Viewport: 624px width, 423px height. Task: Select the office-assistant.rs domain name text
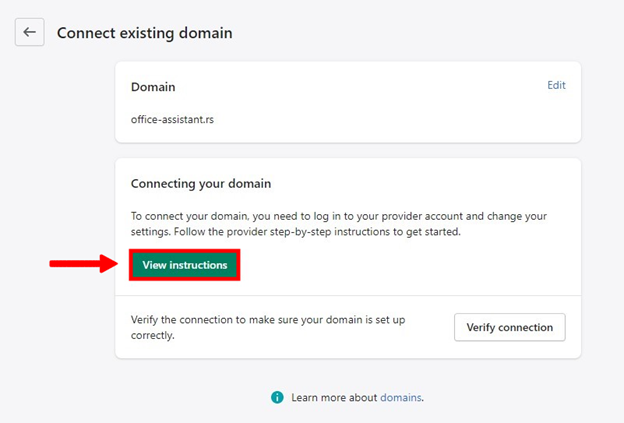(x=171, y=119)
